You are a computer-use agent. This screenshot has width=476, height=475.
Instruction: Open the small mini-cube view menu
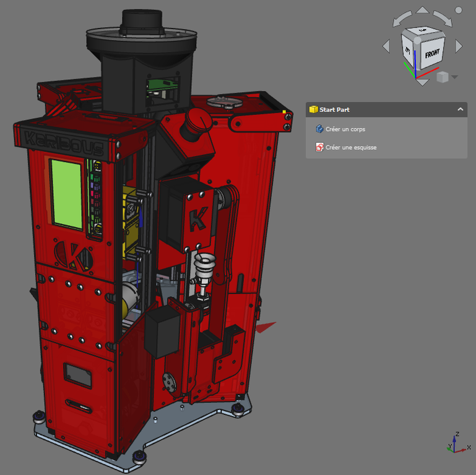442,77
